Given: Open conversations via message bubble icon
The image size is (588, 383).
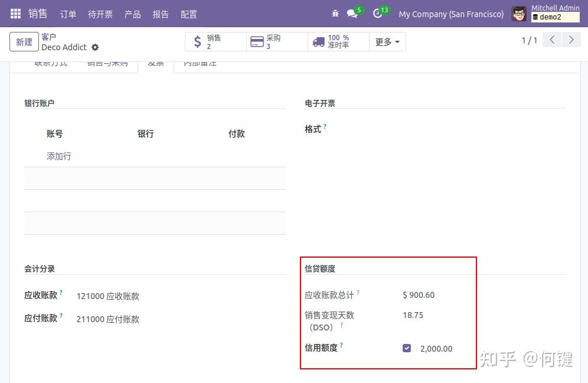Looking at the screenshot, I should coord(351,14).
